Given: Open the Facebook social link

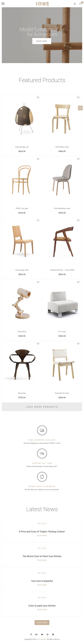Looking at the screenshot, I should 31,634.
